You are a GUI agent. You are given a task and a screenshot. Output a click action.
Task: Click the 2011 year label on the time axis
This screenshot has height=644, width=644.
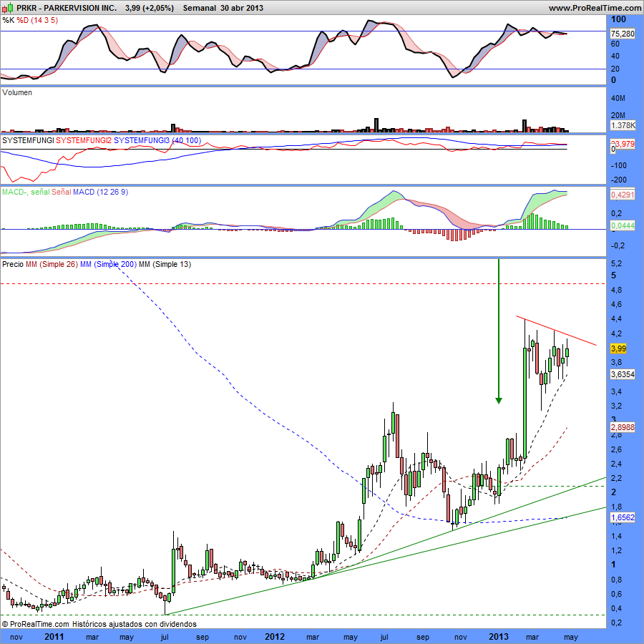[x=54, y=637]
